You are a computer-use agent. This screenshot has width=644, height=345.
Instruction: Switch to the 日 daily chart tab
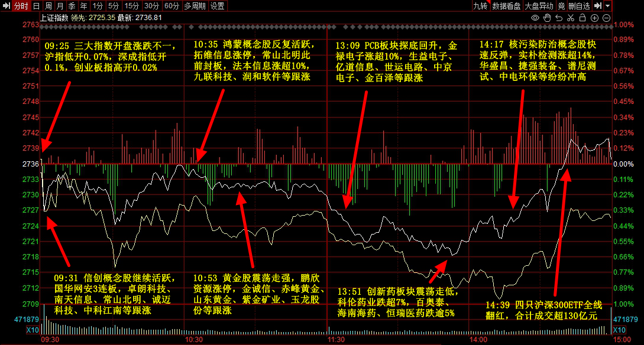[x=37, y=6]
